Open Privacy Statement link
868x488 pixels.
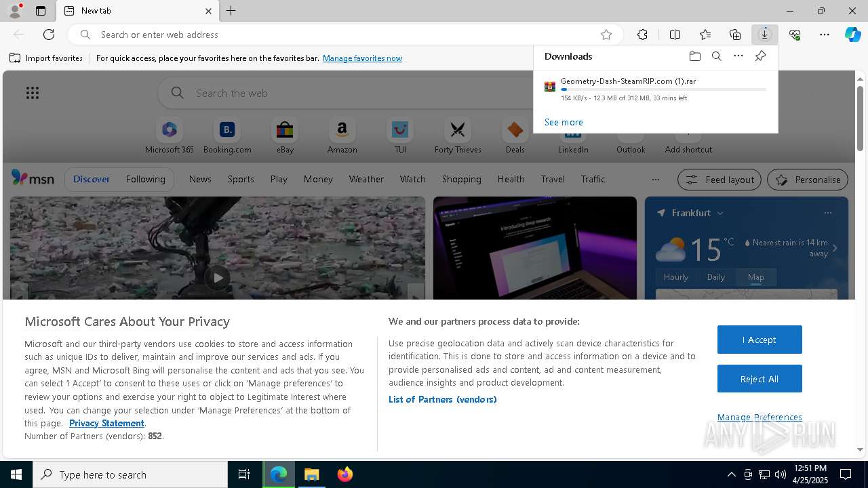coord(106,423)
